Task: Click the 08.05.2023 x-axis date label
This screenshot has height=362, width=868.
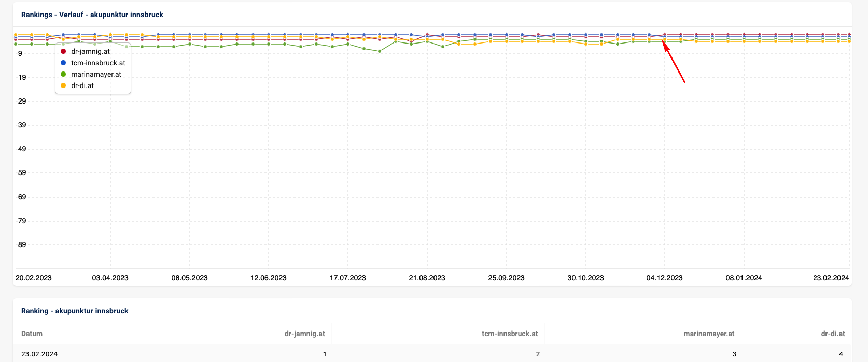Action: pyautogui.click(x=190, y=278)
